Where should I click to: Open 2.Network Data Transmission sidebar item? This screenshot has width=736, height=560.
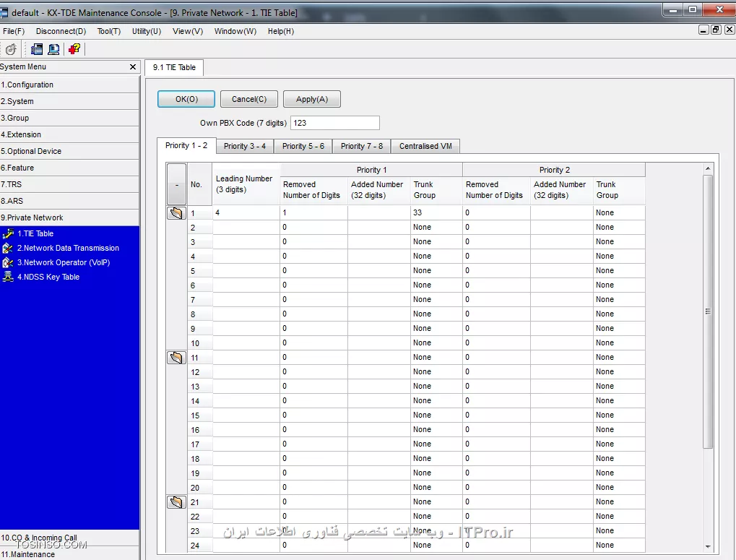click(x=68, y=248)
